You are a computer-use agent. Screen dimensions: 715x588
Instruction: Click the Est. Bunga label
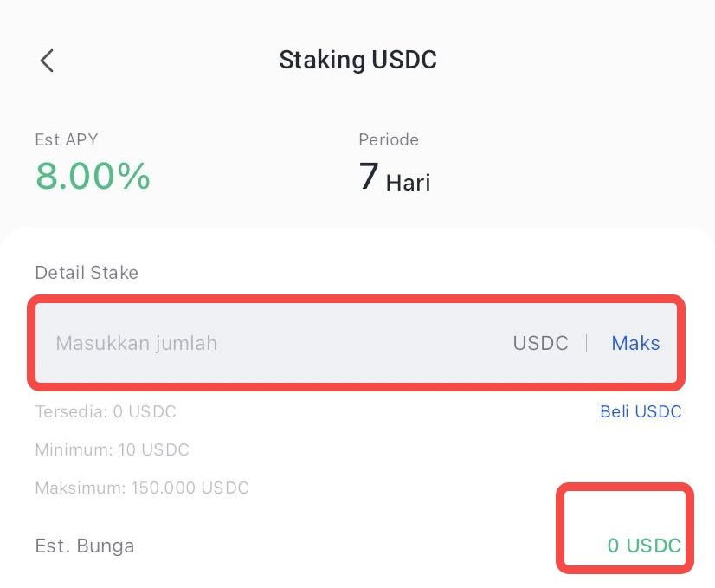click(85, 546)
